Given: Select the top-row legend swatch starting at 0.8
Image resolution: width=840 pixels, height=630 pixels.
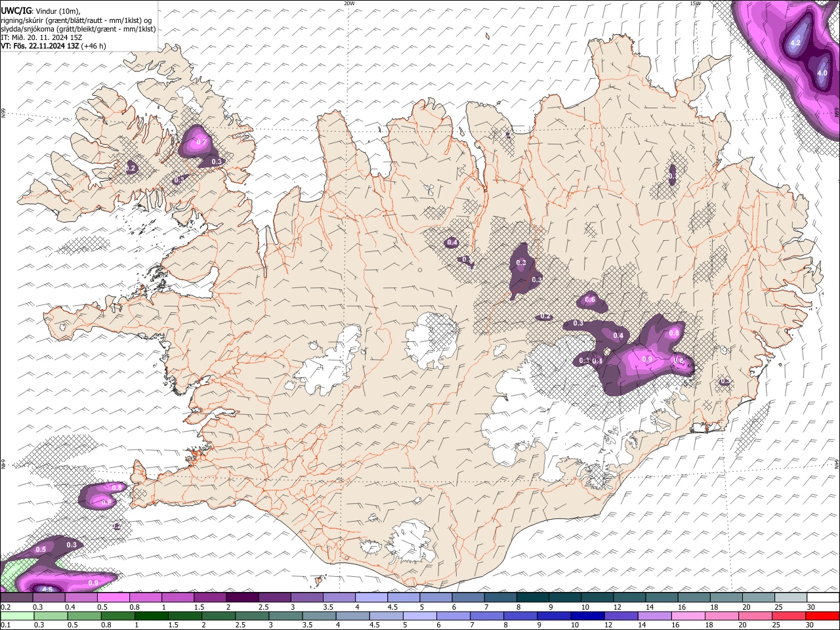Looking at the screenshot, I should click(x=146, y=598).
